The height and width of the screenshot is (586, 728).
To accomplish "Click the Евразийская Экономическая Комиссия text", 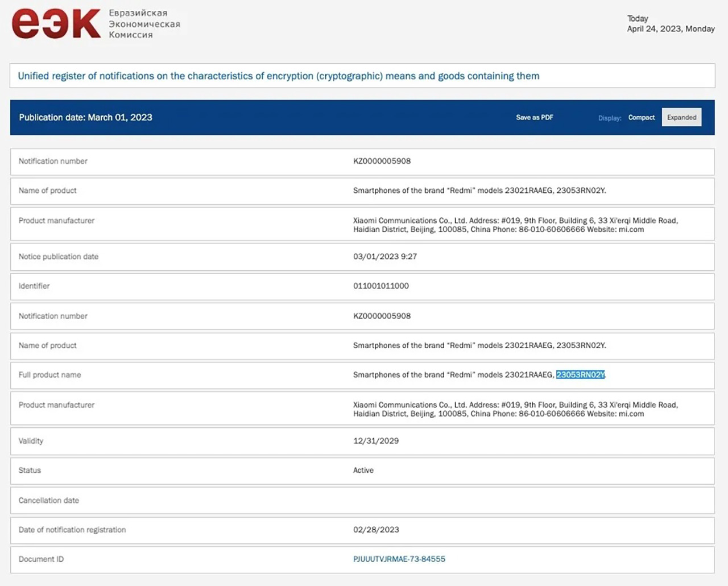I will click(x=144, y=24).
